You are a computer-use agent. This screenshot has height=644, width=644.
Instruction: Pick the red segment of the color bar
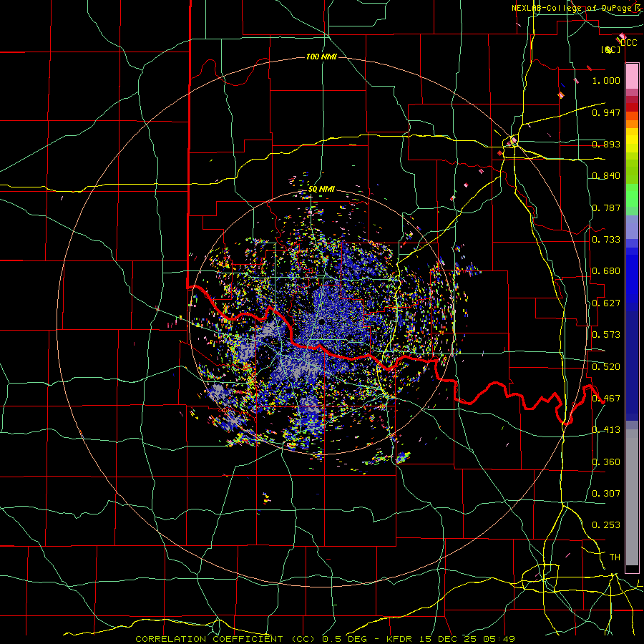point(632,107)
